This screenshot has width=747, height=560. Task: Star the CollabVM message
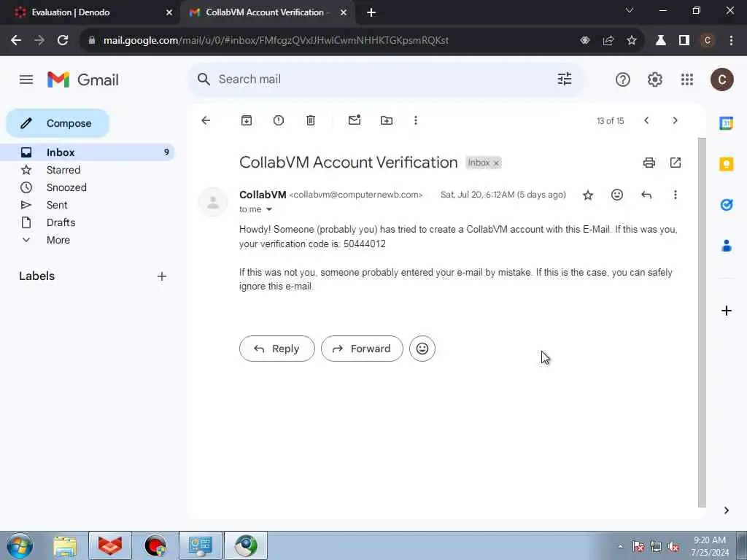[x=588, y=195]
